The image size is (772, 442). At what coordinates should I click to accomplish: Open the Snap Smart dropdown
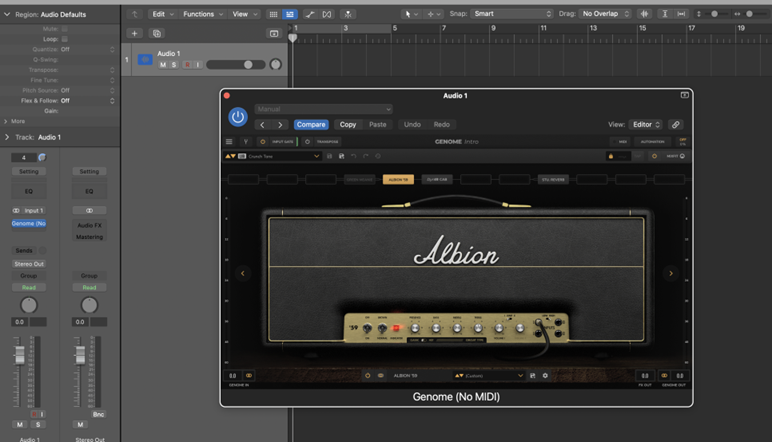[x=512, y=14]
